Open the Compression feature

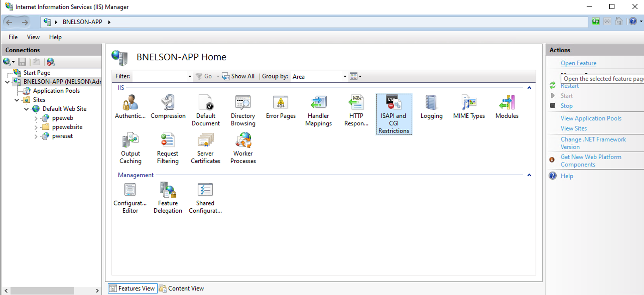[x=168, y=107]
